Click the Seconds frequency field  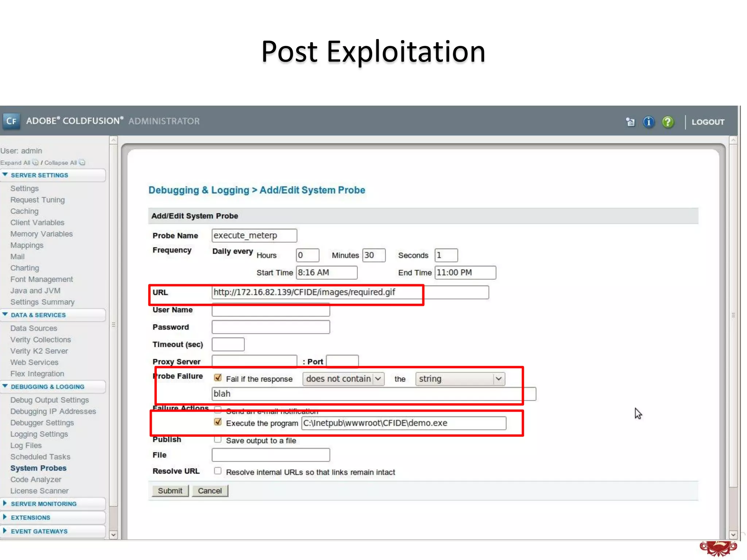tap(446, 255)
